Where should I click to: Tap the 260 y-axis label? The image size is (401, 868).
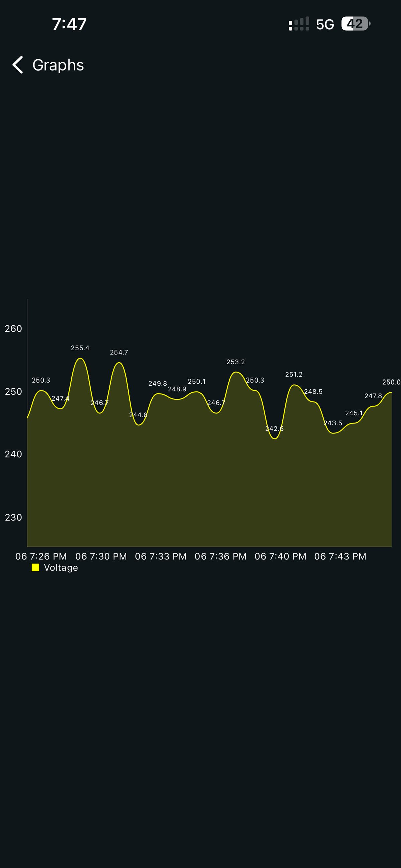[13, 329]
